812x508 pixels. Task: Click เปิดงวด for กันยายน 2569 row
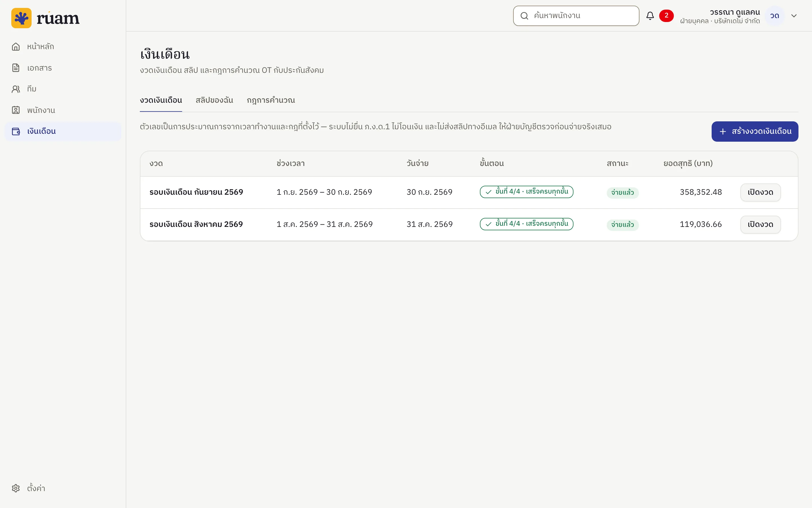pos(760,192)
